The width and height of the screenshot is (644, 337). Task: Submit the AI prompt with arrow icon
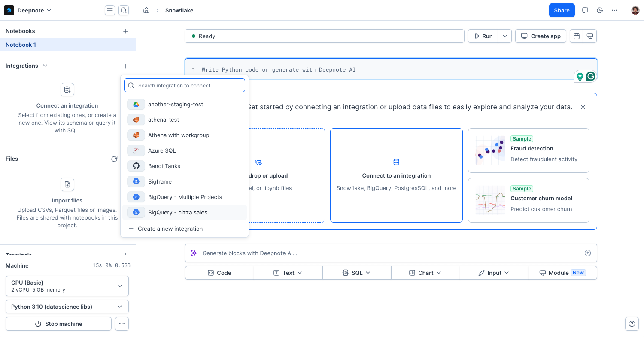click(588, 253)
